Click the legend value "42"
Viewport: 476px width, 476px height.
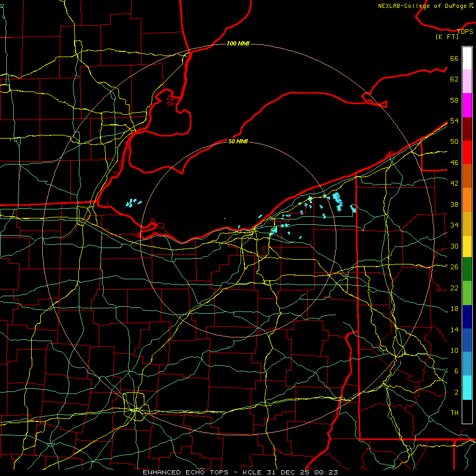[454, 184]
